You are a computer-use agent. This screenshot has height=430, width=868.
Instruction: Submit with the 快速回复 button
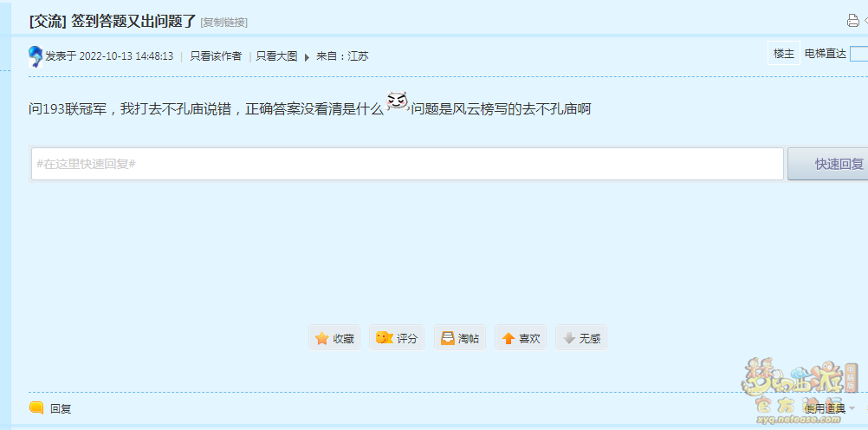827,164
